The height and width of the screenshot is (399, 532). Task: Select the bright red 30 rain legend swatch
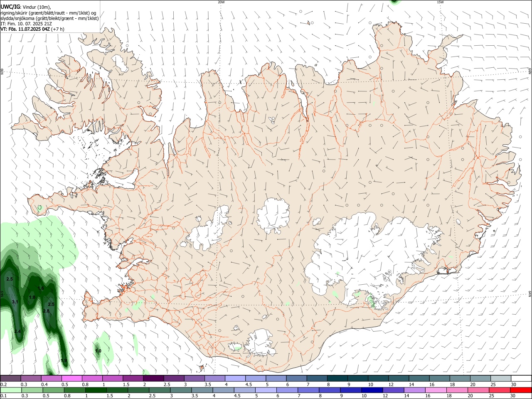click(520, 390)
